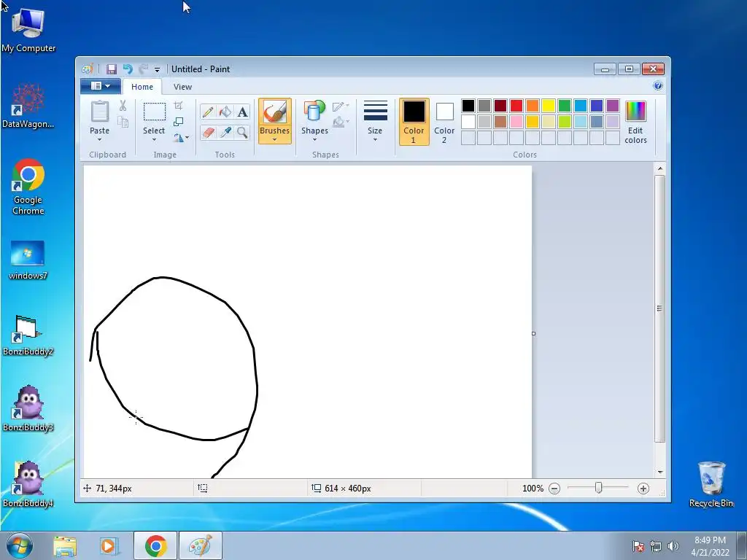Click the Brushes tool icon
747x560 pixels.
[275, 112]
